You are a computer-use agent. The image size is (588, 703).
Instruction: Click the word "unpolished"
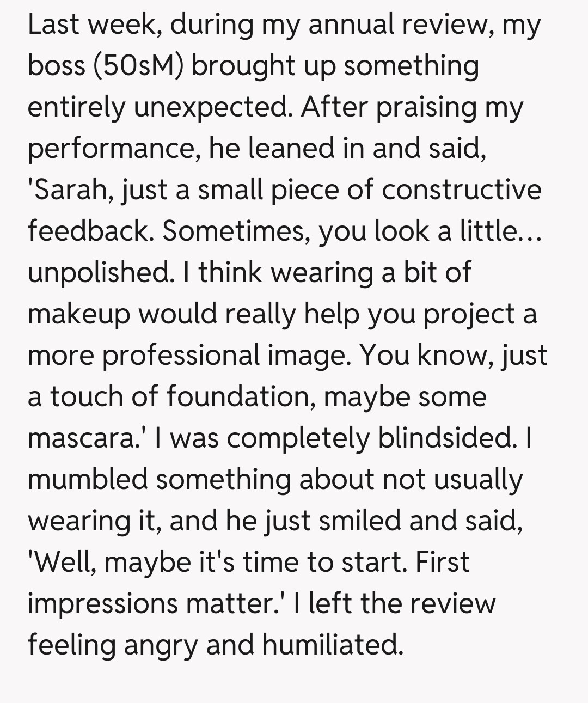coord(98,273)
